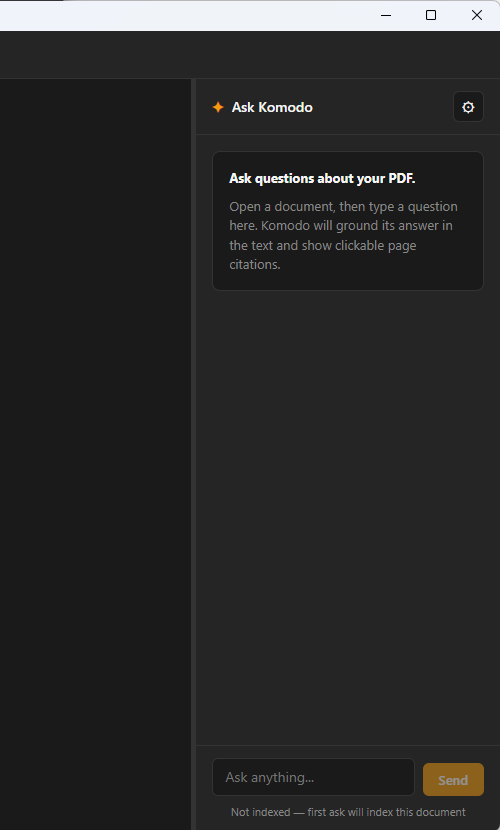This screenshot has width=500, height=830.
Task: Minimize the application window
Action: coord(386,15)
